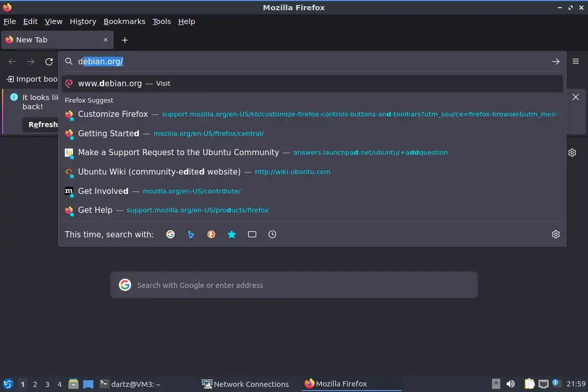Click the network monitor tray icon
Viewport: 588px width, 392px height.
click(543, 384)
